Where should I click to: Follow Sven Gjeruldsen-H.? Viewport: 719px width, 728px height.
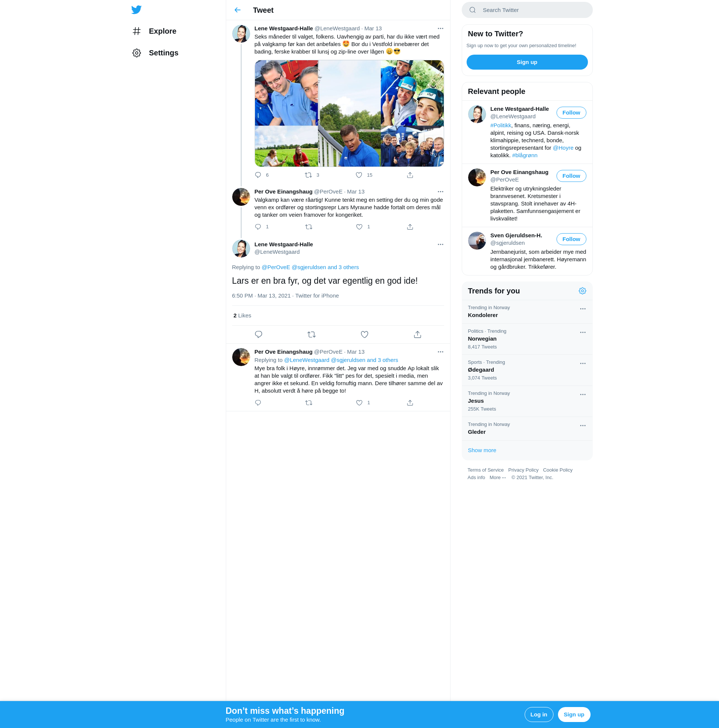(571, 239)
